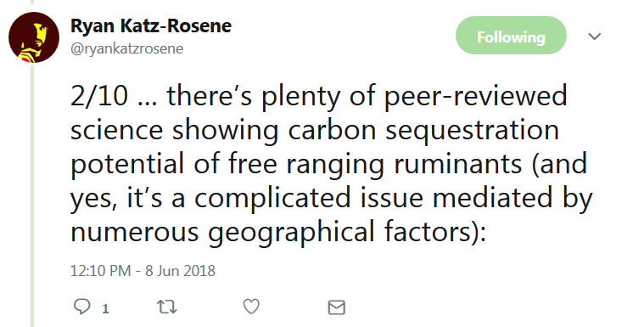Image resolution: width=644 pixels, height=327 pixels.
Task: Open Ryan Katz-Rosene's profile avatar
Action: click(34, 37)
